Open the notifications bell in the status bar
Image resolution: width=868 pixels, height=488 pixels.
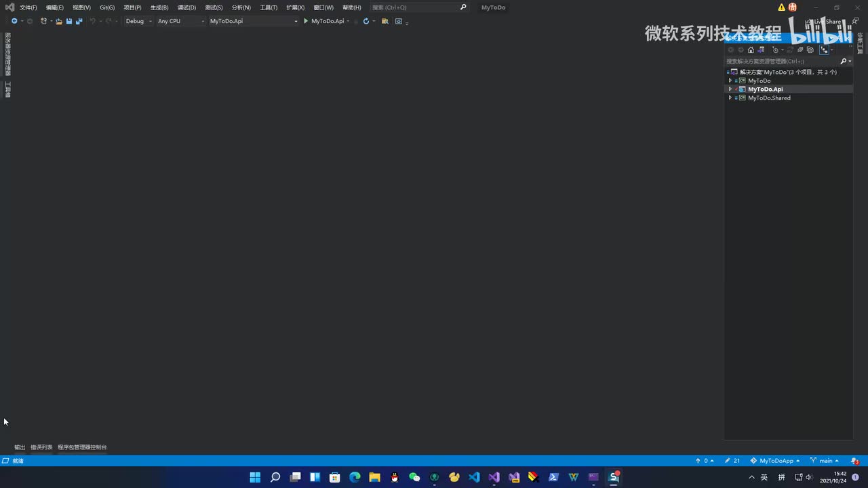click(x=854, y=461)
